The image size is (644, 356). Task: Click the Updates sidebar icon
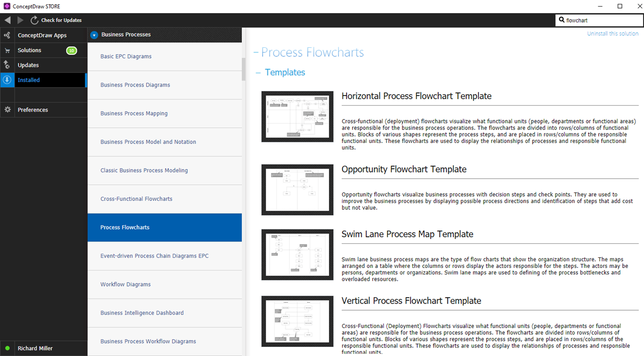[x=7, y=65]
